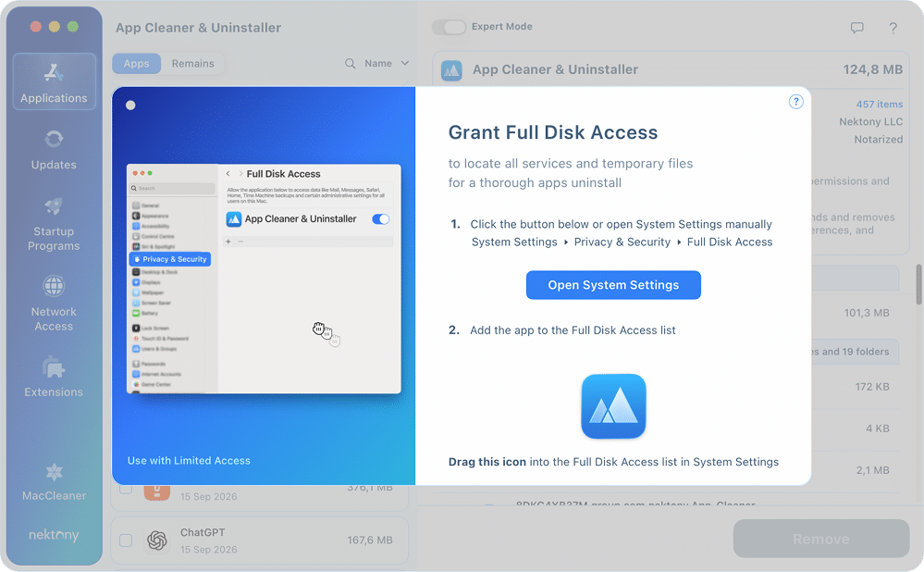Open the feedback speech bubble icon
The image size is (924, 572).
coord(856,27)
